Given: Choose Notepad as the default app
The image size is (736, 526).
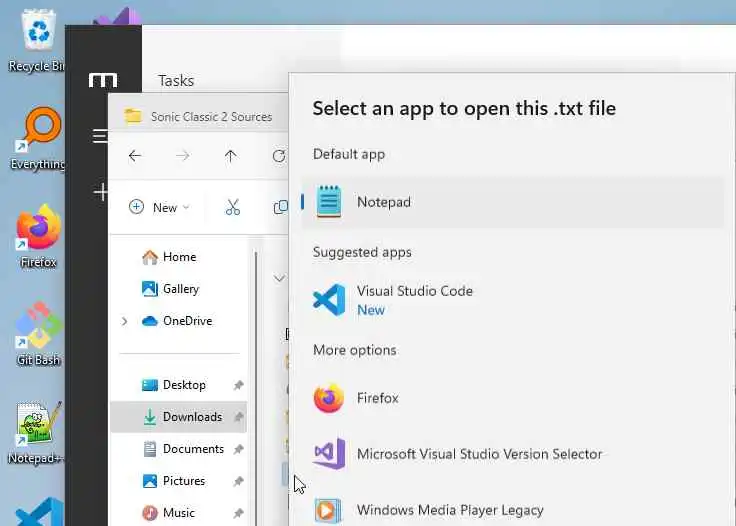Looking at the screenshot, I should (512, 202).
